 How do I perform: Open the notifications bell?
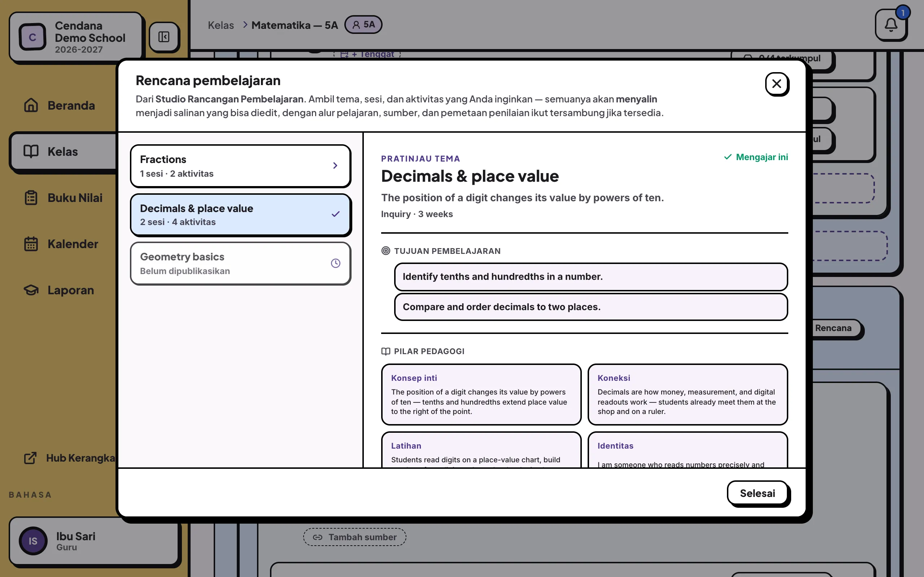(x=891, y=25)
